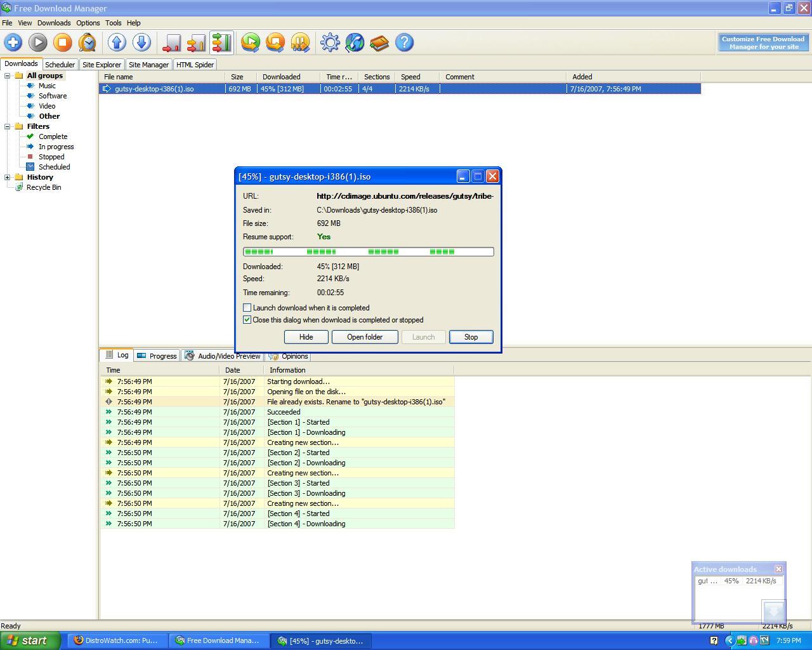Viewport: 812px width, 650px height.
Task: Select the heavy traffic mode icon
Action: (221, 43)
